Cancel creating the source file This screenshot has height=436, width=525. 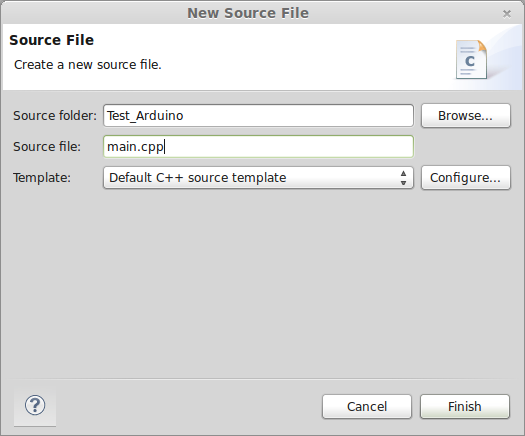click(x=367, y=407)
